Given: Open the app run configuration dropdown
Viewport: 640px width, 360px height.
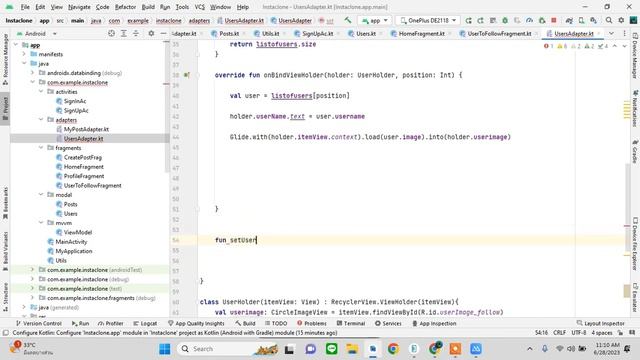Looking at the screenshot, I should pos(374,20).
